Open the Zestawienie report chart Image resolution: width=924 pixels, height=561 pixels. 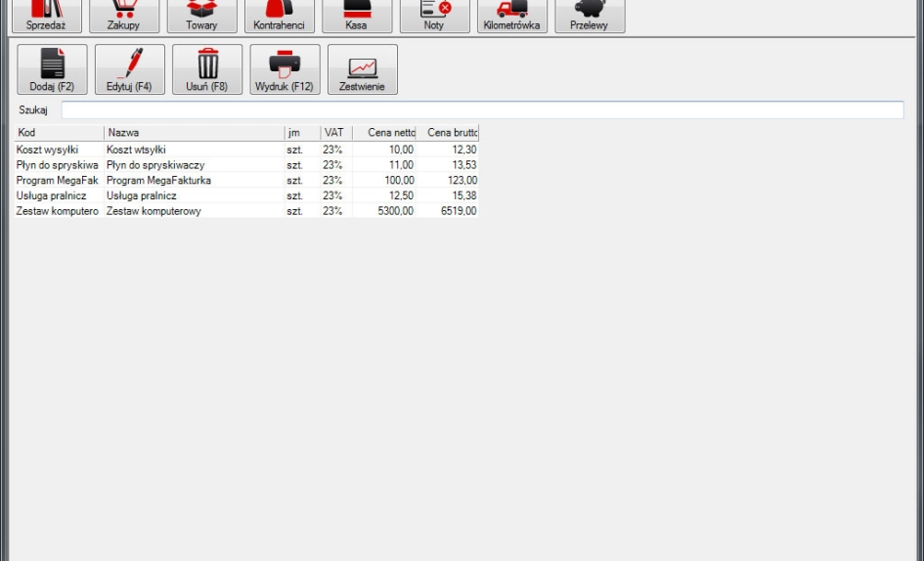(x=362, y=69)
